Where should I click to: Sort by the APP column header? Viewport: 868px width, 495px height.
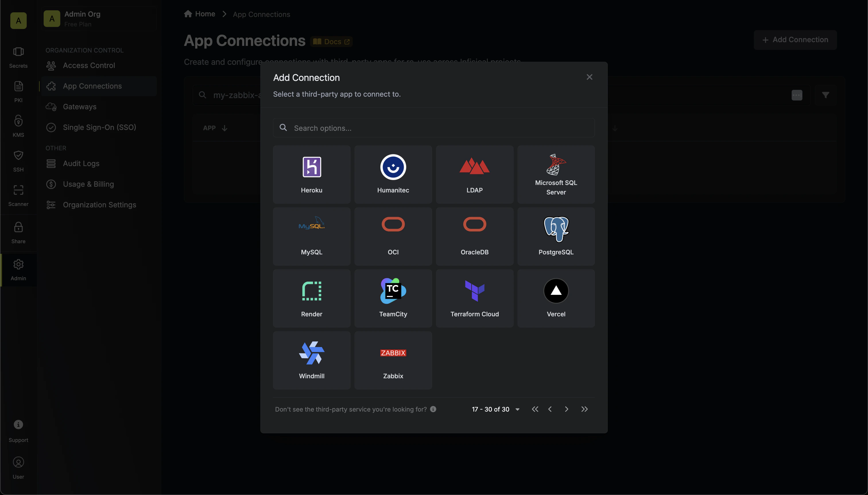pyautogui.click(x=215, y=128)
